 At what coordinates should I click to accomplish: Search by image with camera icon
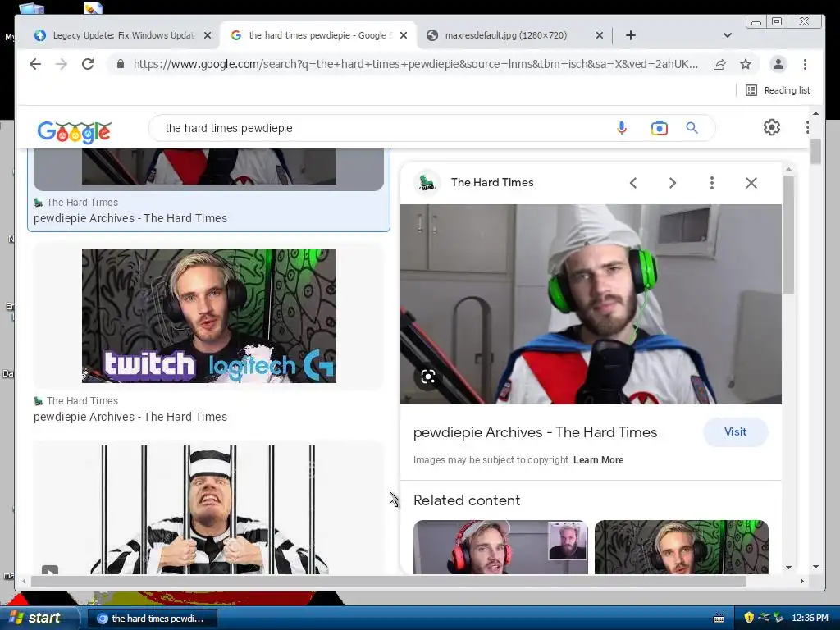pos(659,129)
